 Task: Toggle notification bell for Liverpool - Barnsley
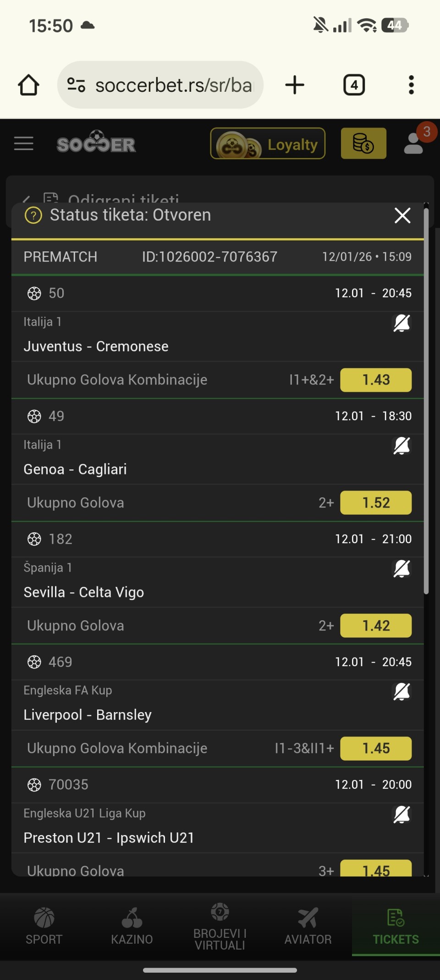click(x=401, y=692)
